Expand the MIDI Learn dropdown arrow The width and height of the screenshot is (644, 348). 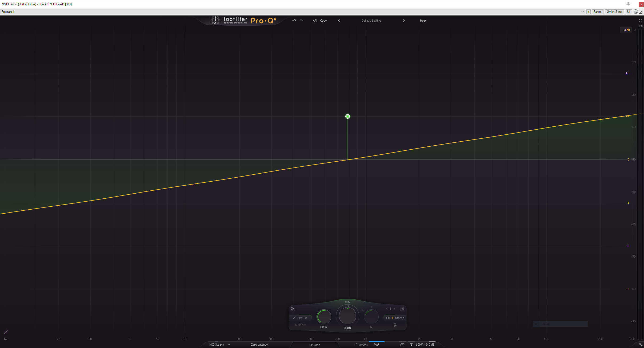pos(229,345)
